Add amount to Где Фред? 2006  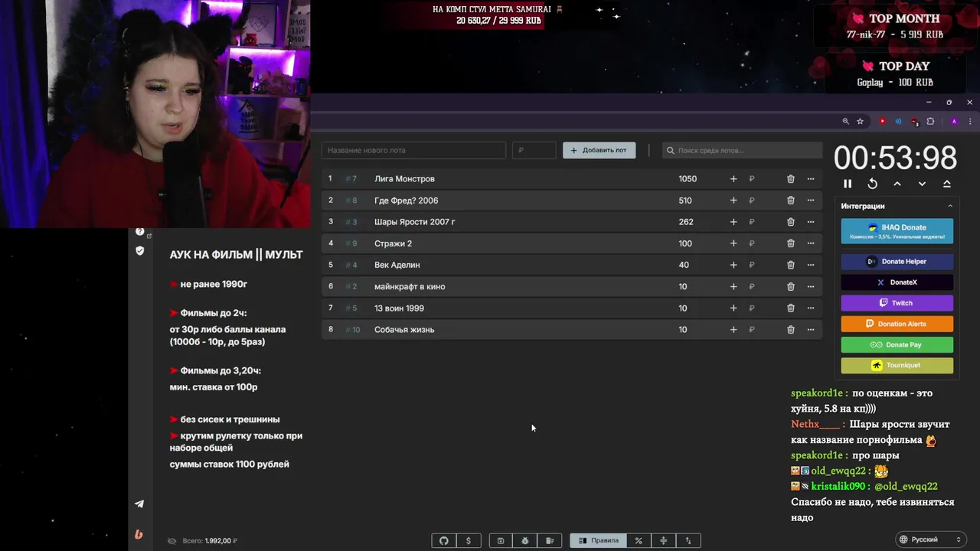(x=733, y=201)
